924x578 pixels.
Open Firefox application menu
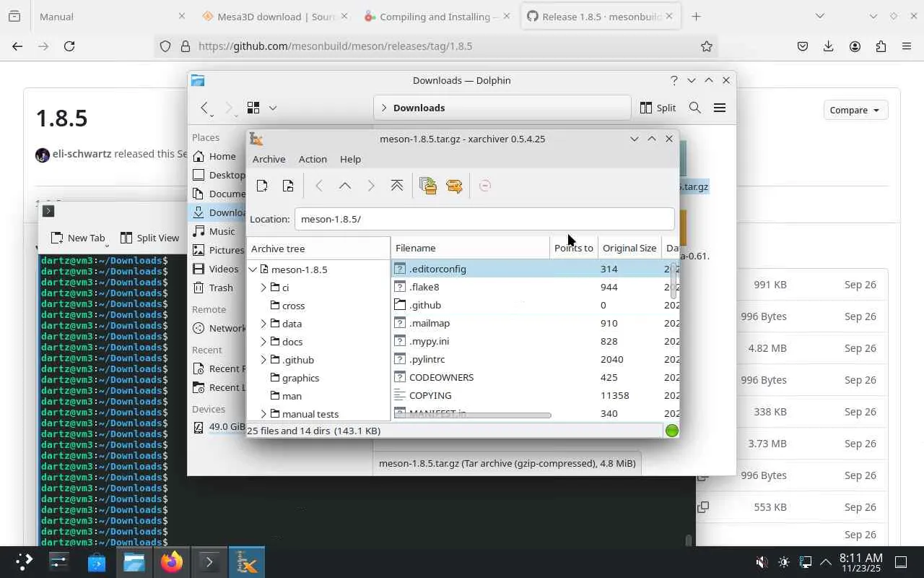tap(907, 46)
